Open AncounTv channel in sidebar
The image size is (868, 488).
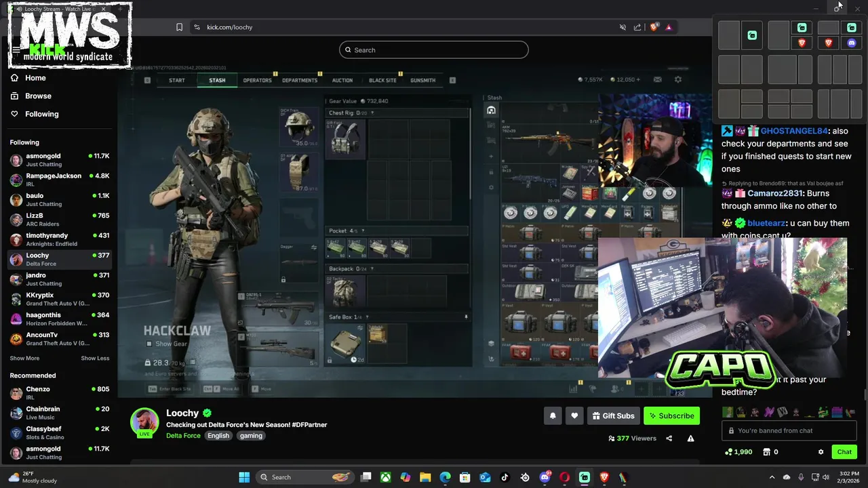tap(60, 339)
